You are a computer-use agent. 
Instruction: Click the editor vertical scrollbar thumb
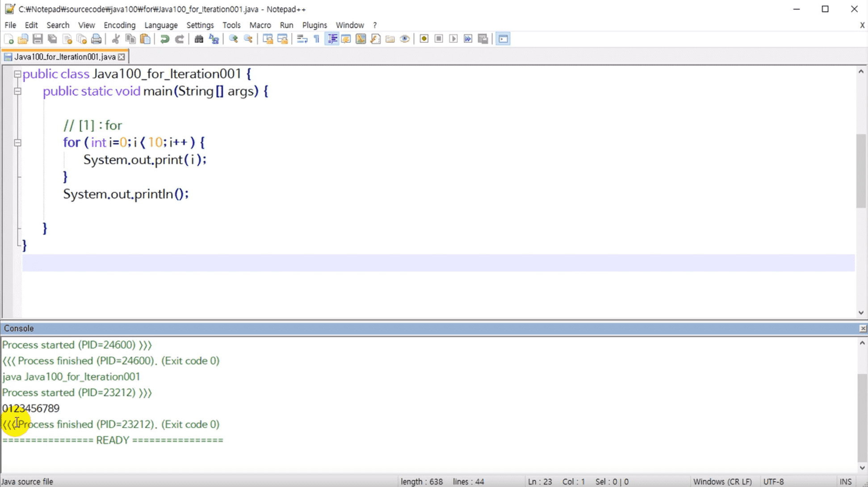[861, 171]
